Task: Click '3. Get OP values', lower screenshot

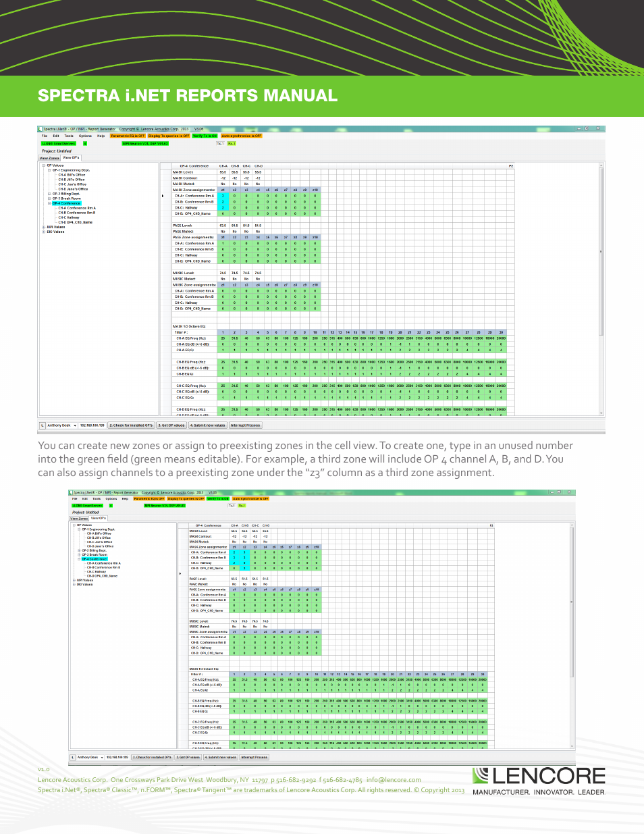Action: [x=189, y=757]
